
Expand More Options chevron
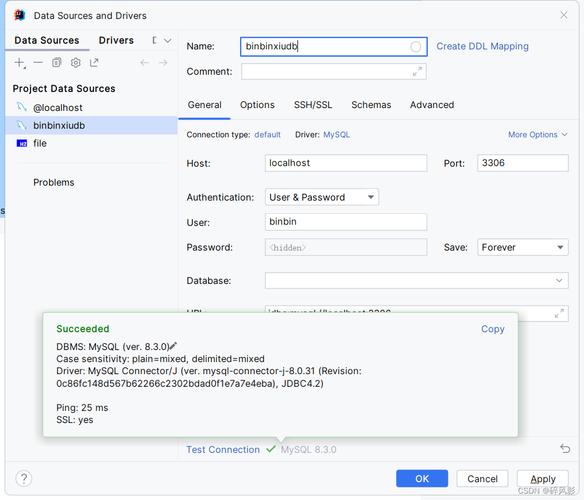[x=565, y=135]
